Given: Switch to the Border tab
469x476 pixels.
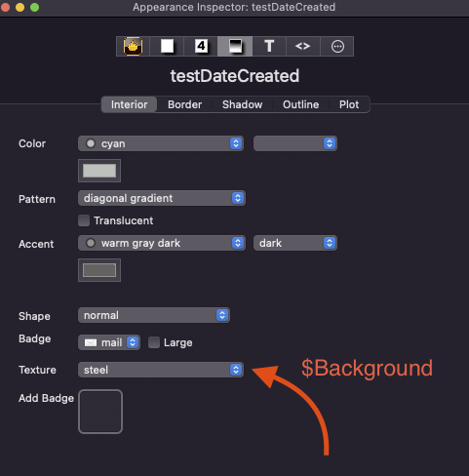Looking at the screenshot, I should coord(184,104).
